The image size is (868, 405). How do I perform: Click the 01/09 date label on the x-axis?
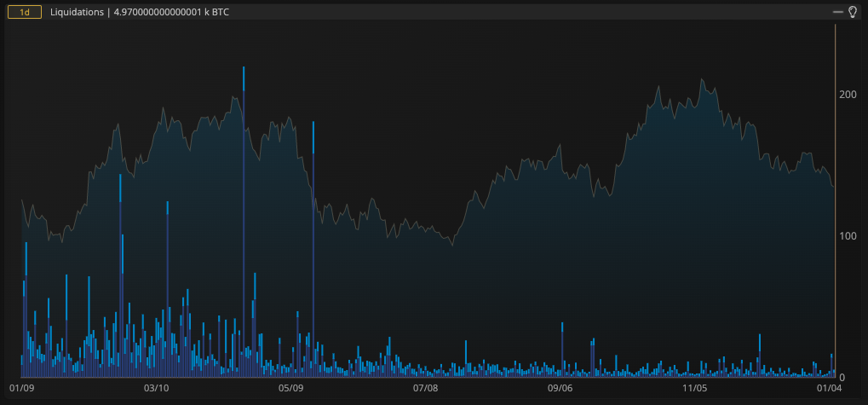(20, 389)
